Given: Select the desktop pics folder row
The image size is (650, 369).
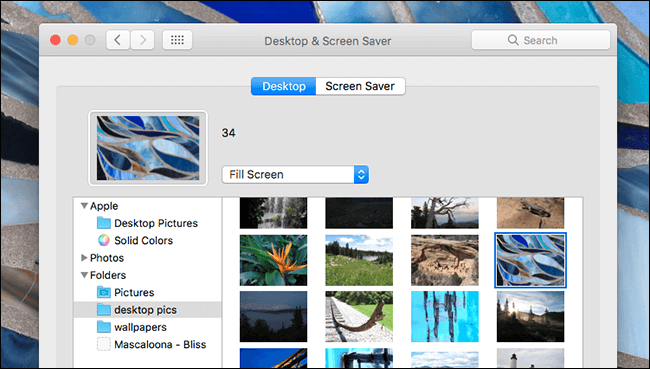Looking at the screenshot, I should point(148,310).
